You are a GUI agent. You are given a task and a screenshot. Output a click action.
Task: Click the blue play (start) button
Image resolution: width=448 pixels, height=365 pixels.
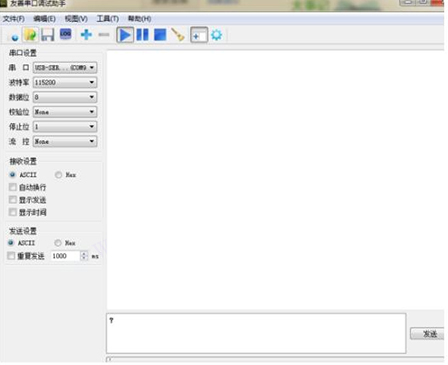pos(125,35)
